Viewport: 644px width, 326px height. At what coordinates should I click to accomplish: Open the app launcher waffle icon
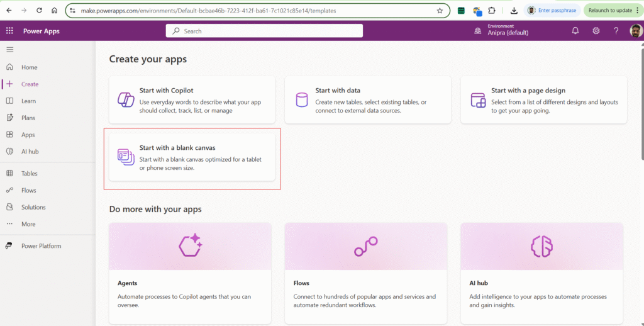pos(9,31)
